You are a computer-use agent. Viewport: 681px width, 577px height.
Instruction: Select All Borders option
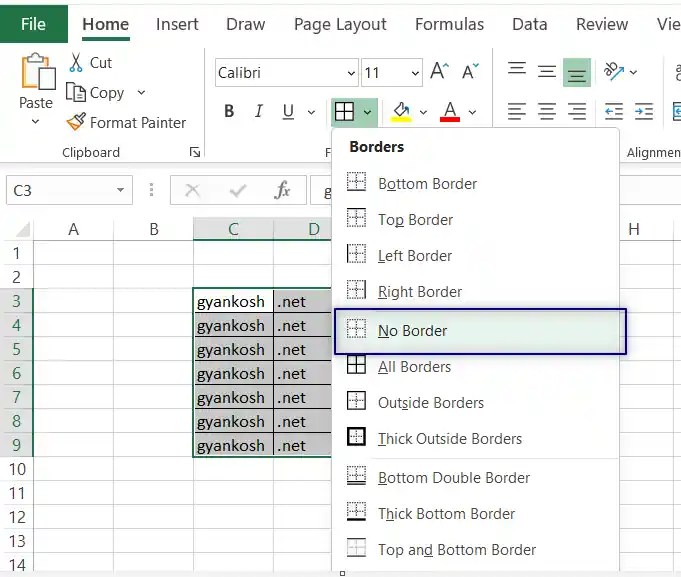[476, 367]
